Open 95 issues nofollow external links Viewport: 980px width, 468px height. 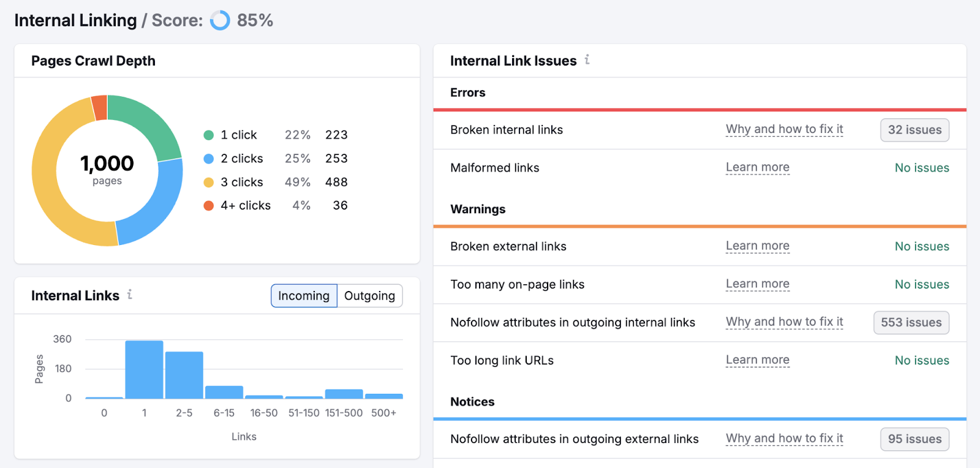(x=914, y=439)
